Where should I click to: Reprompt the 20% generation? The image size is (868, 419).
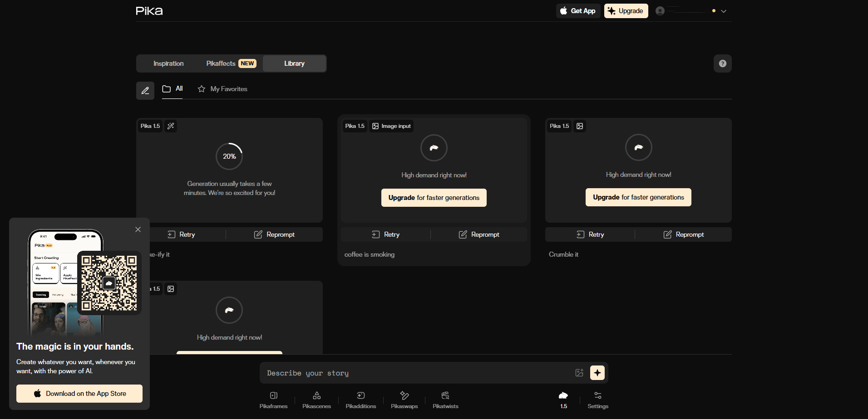click(274, 234)
